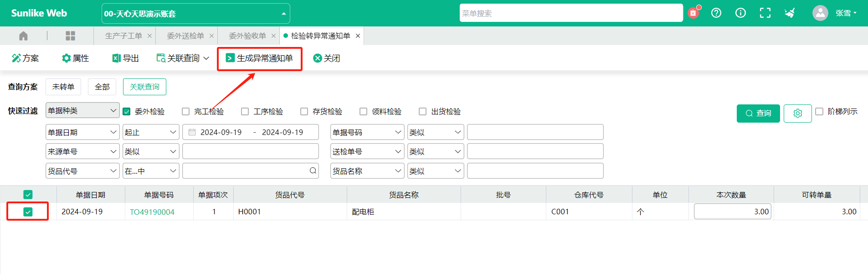Click the help question mark icon
Viewport: 868px width, 274px height.
click(716, 13)
